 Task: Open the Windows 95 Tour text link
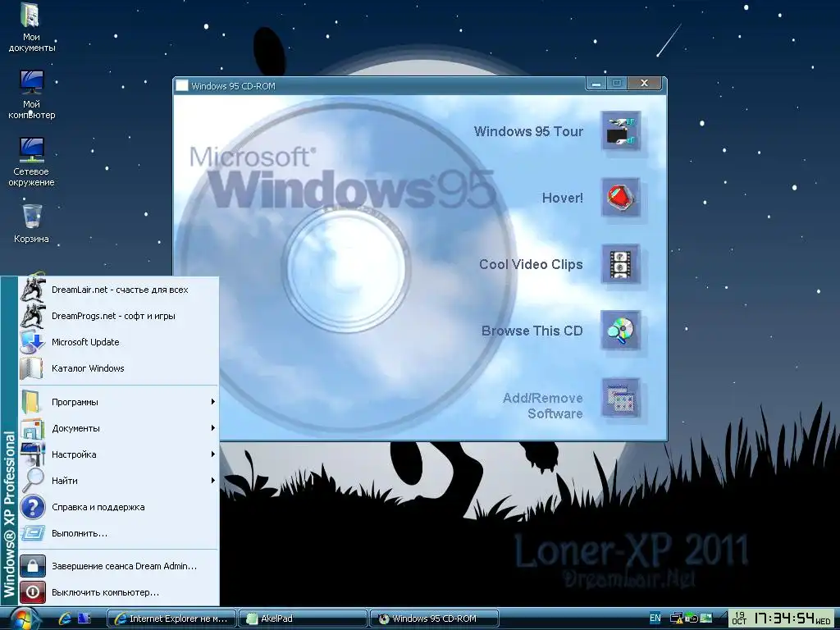pos(528,131)
